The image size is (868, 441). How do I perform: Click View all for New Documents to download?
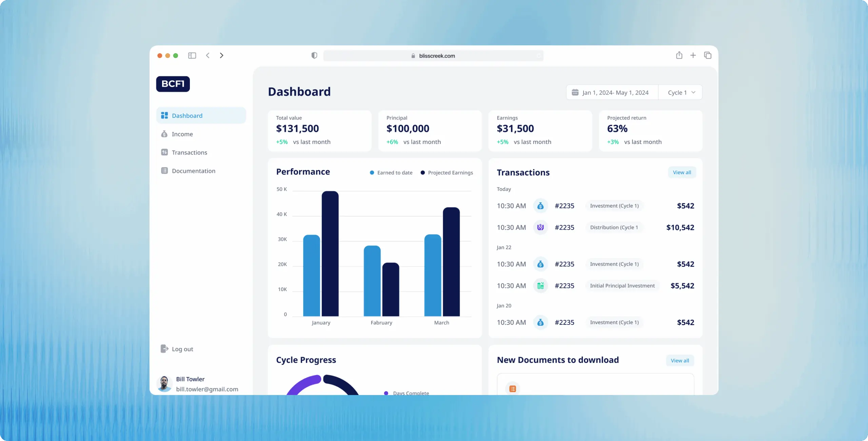pos(680,360)
